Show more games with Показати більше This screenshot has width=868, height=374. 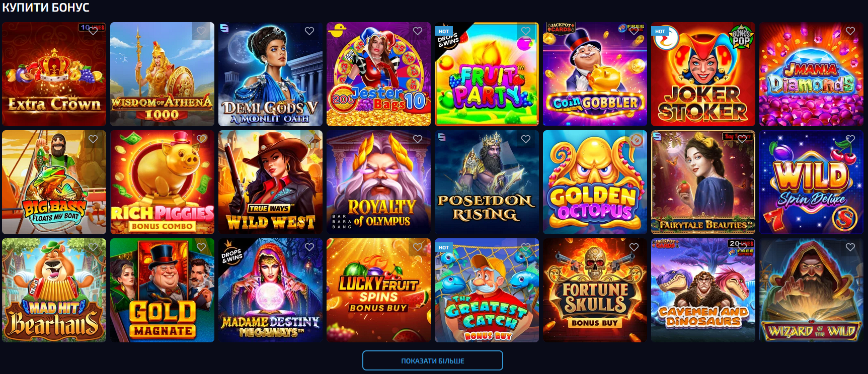(433, 360)
